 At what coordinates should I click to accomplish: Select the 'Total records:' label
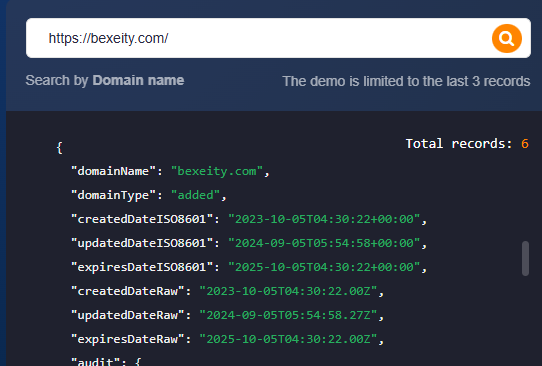(459, 143)
